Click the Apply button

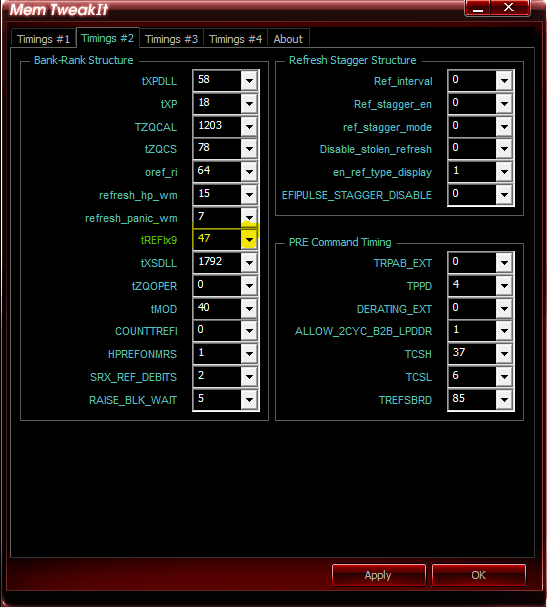tap(378, 575)
